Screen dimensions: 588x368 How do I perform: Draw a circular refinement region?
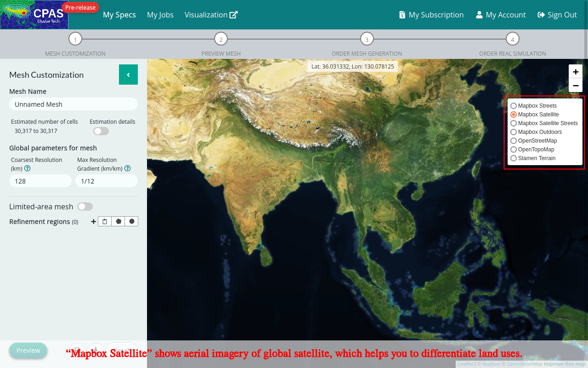tap(132, 221)
